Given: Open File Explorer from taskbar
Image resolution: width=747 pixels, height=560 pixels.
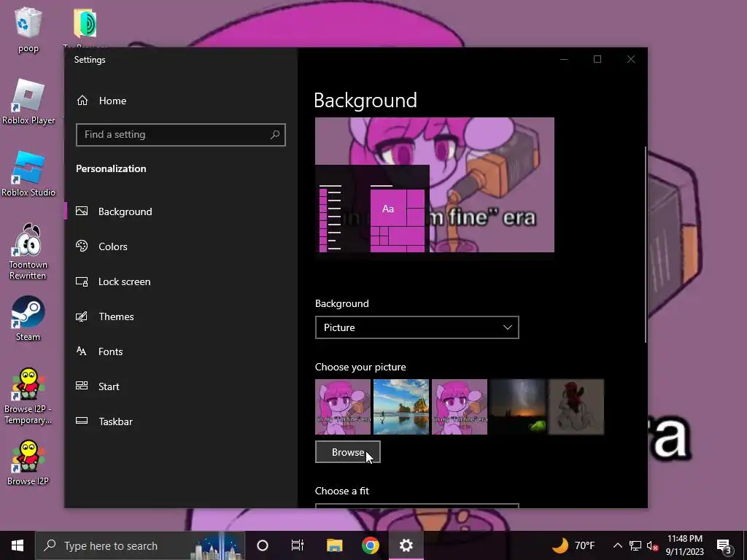Looking at the screenshot, I should pos(334,545).
